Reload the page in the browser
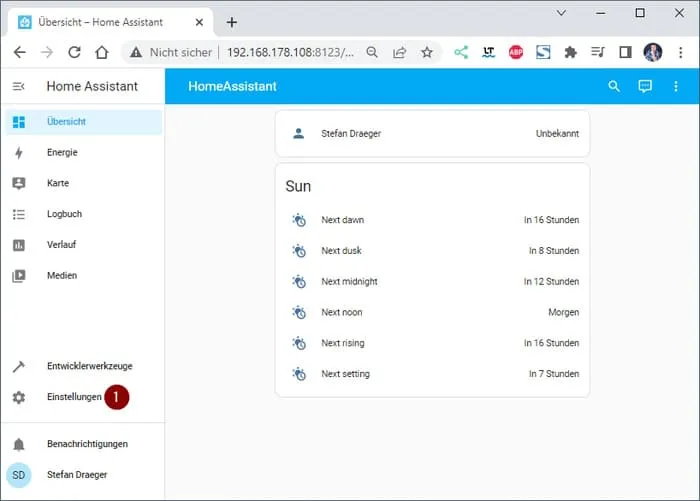Screen dimensions: 700x501 (x=74, y=52)
